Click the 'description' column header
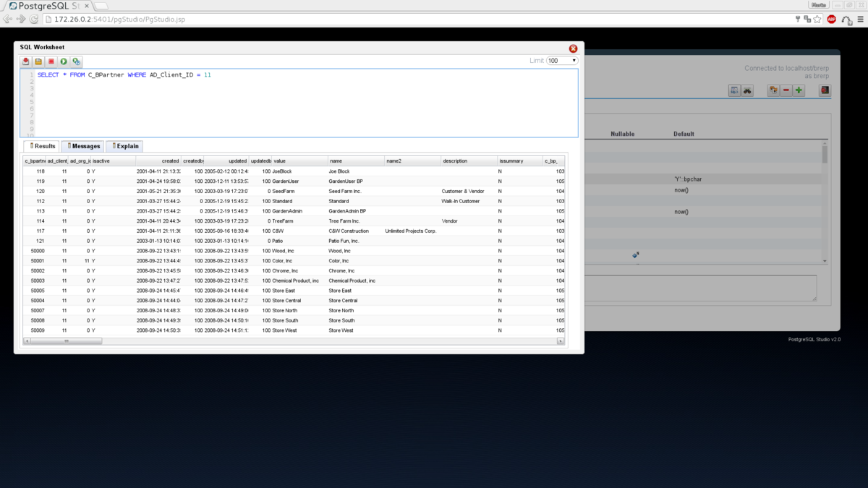Image resolution: width=868 pixels, height=488 pixels. (x=468, y=160)
